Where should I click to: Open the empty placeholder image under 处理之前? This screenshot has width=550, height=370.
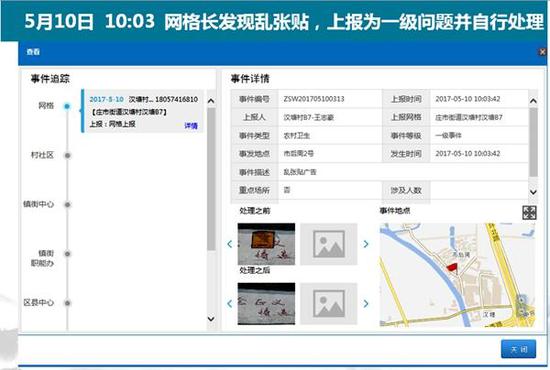329,244
